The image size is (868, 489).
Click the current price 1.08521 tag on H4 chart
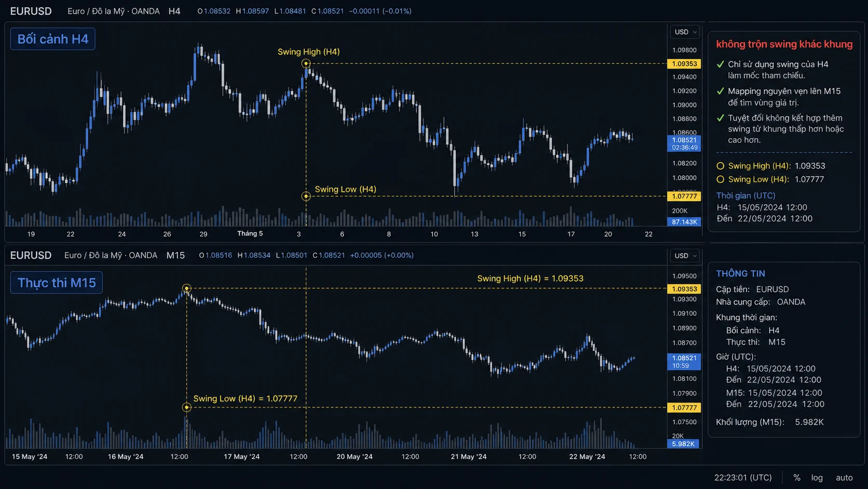(x=684, y=143)
